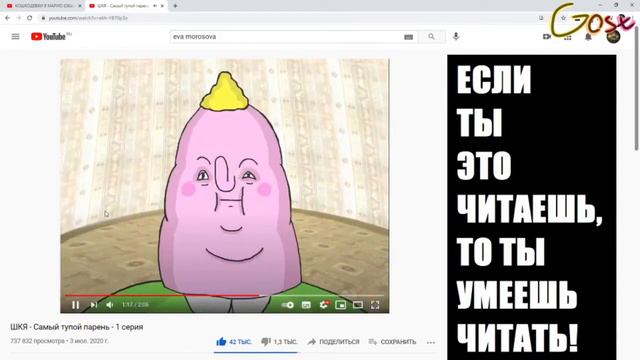640x360 pixels.
Task: Close the first browser tab
Action: tap(80, 6)
